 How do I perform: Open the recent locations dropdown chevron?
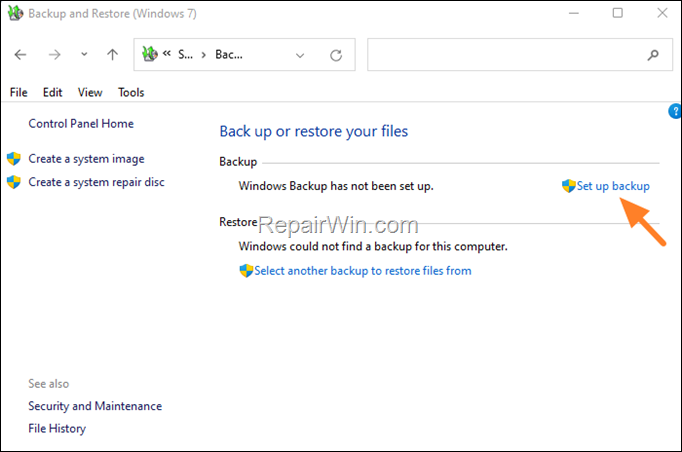[x=84, y=54]
